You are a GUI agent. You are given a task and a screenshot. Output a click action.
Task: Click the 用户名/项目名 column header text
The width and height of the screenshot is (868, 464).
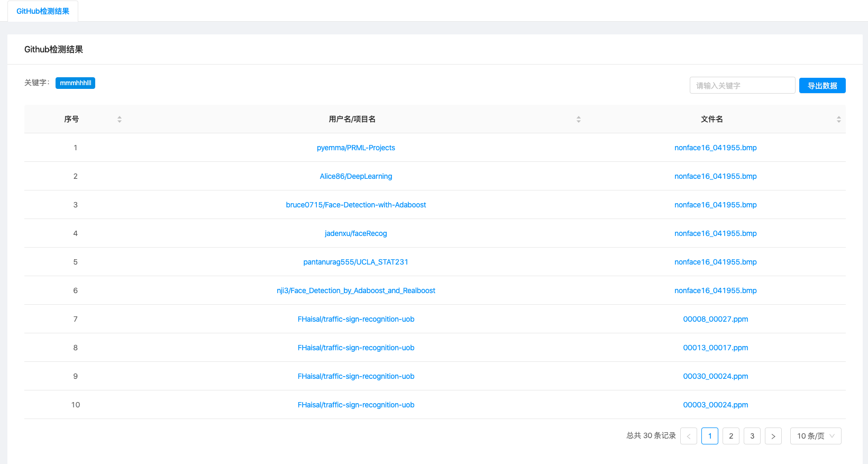tap(352, 119)
